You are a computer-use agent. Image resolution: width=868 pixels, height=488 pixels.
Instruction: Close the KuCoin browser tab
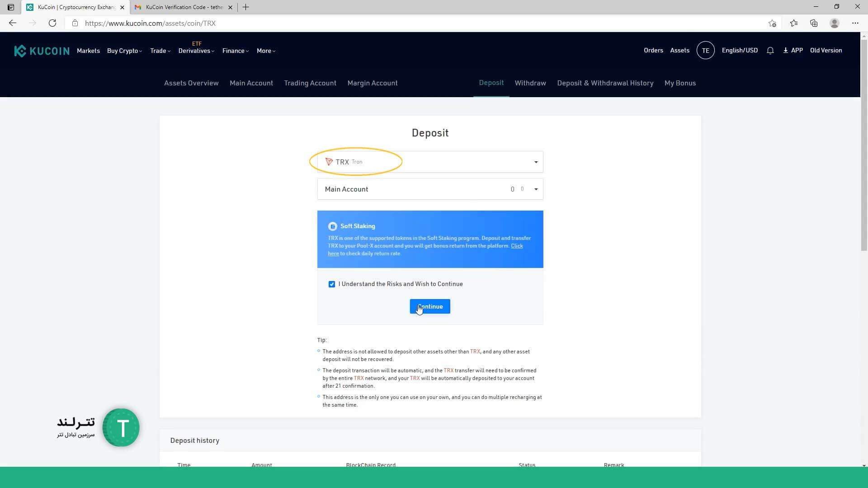[x=122, y=7]
